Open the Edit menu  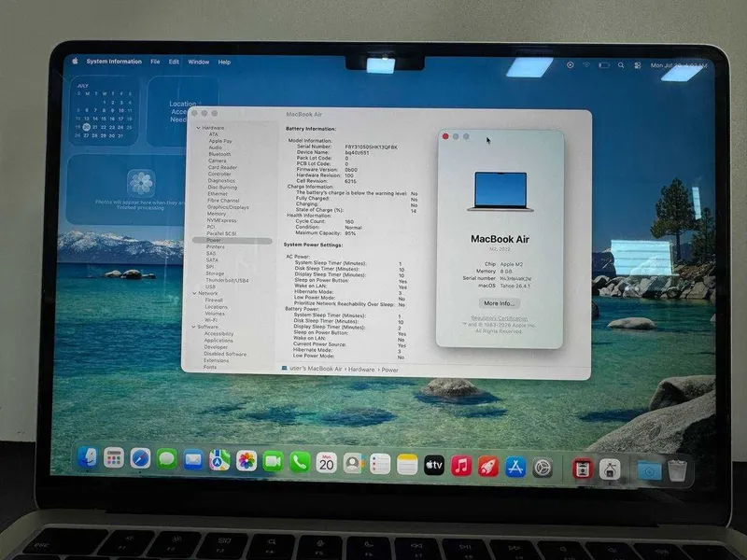[174, 62]
